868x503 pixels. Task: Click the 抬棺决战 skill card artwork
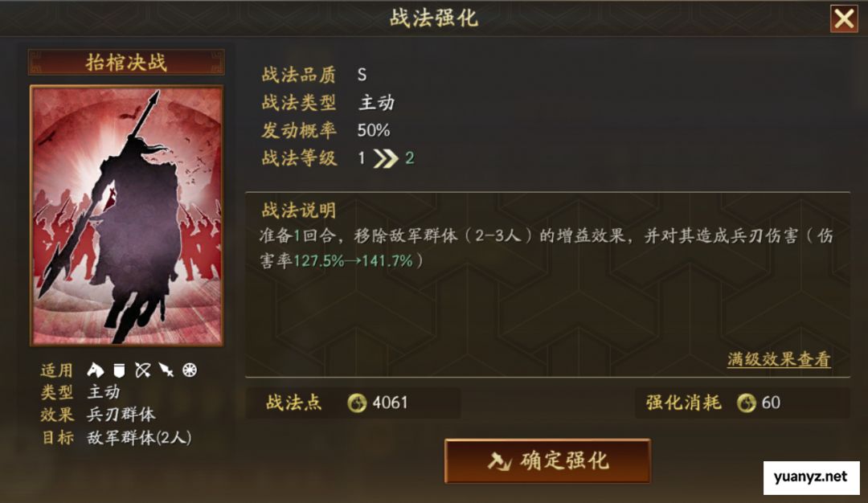click(x=127, y=216)
